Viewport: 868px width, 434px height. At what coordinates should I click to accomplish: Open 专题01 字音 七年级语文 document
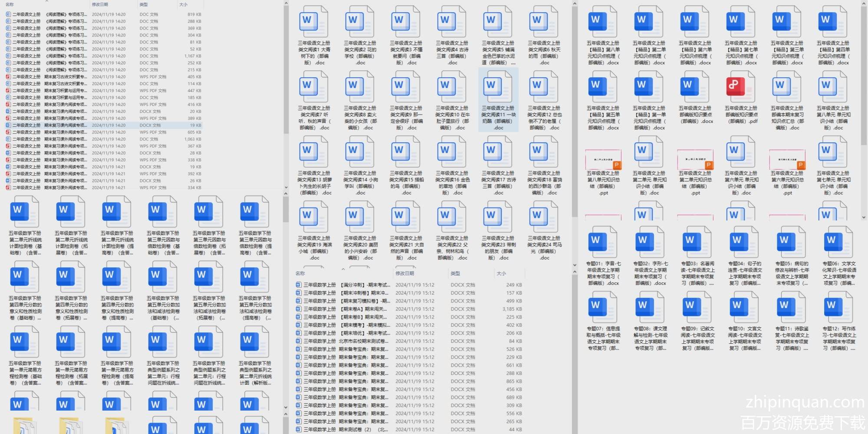pos(603,243)
